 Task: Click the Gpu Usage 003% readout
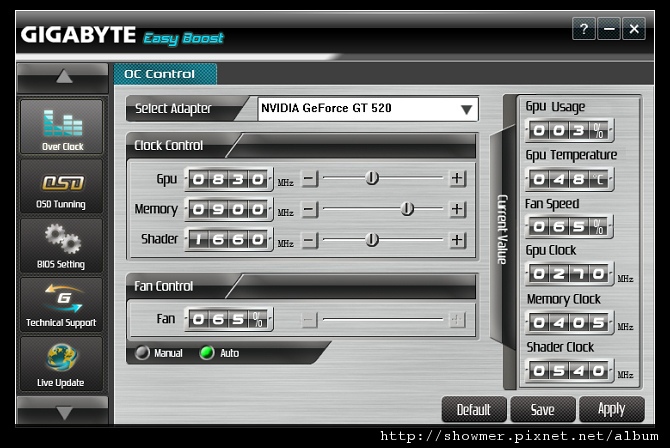(x=569, y=130)
